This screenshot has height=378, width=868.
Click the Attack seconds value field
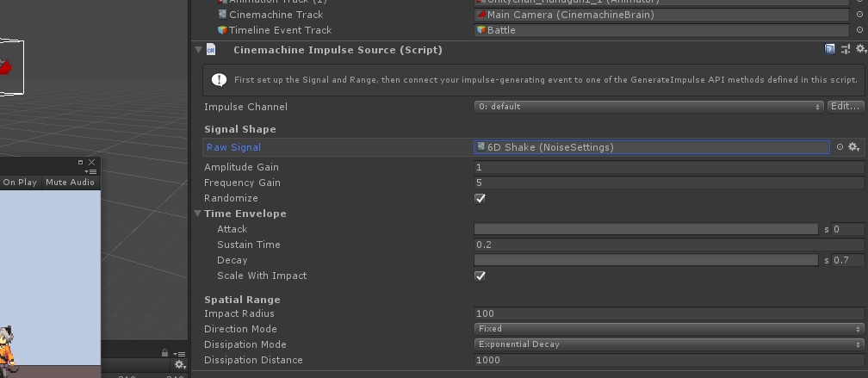click(847, 229)
